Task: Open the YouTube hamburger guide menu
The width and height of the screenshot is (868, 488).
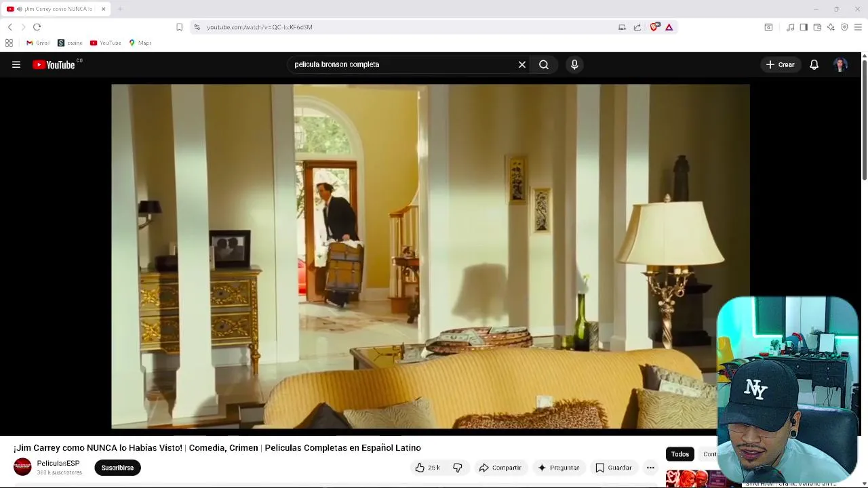Action: pos(16,64)
